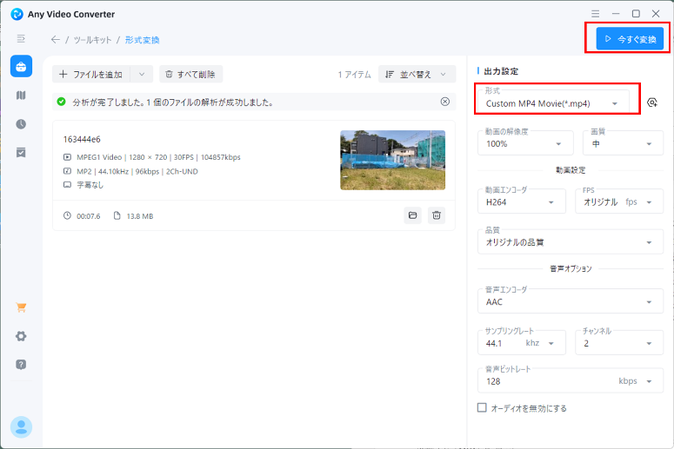Open output folder icon for the file

412,215
